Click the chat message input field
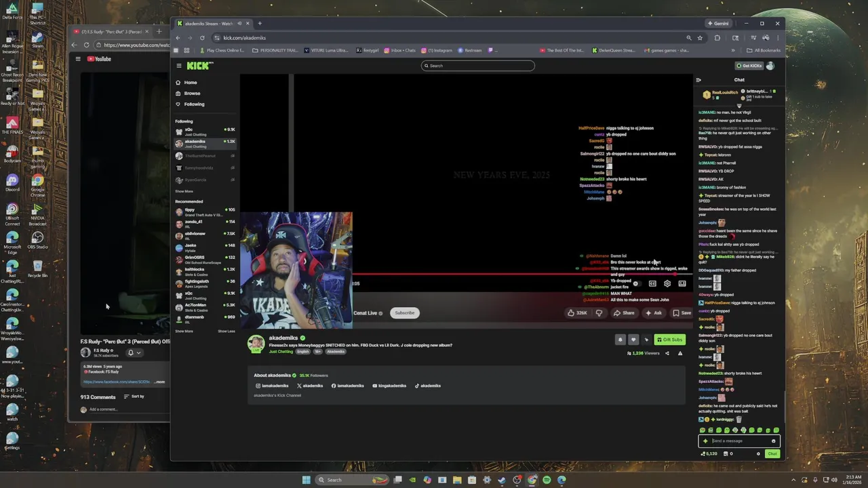The height and width of the screenshot is (488, 868). (x=739, y=441)
